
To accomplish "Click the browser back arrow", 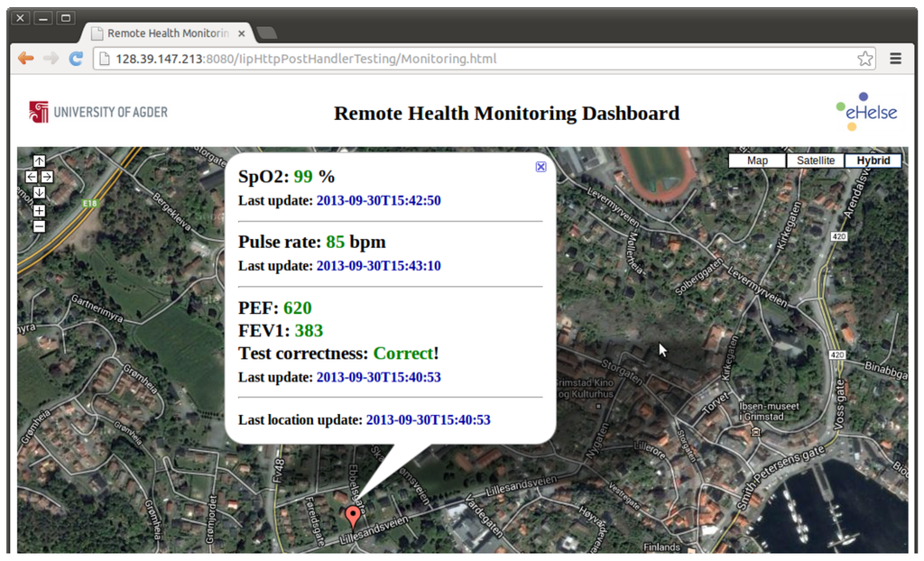I will 25,59.
